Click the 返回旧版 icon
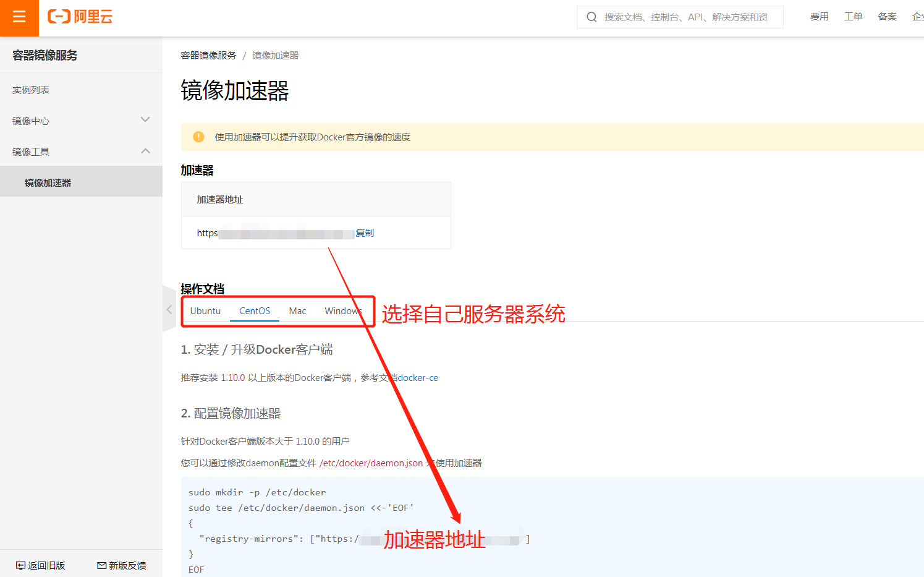 coord(20,565)
